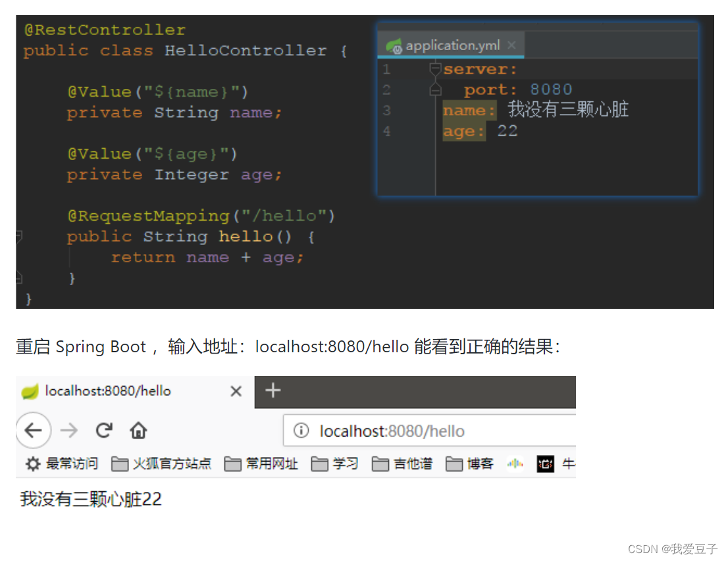Click the Spring leaf favicon on browser tab
728x561 pixels.
click(x=30, y=392)
